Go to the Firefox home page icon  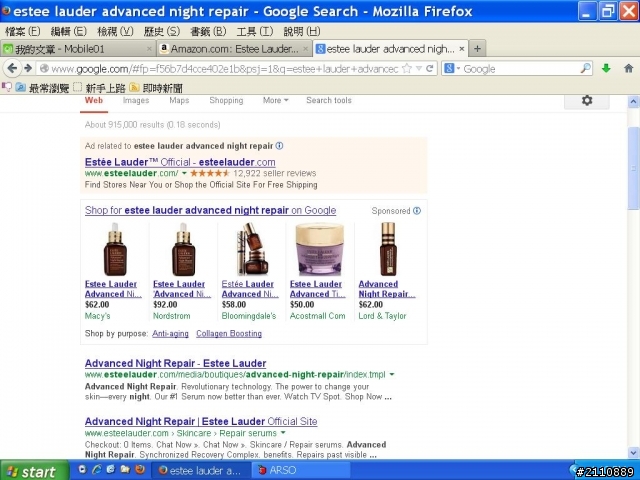(x=629, y=69)
